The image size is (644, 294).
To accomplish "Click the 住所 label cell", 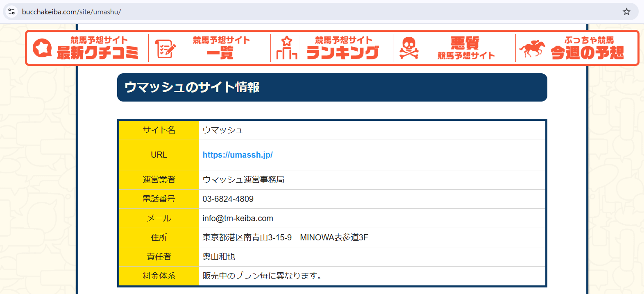I will (x=159, y=237).
